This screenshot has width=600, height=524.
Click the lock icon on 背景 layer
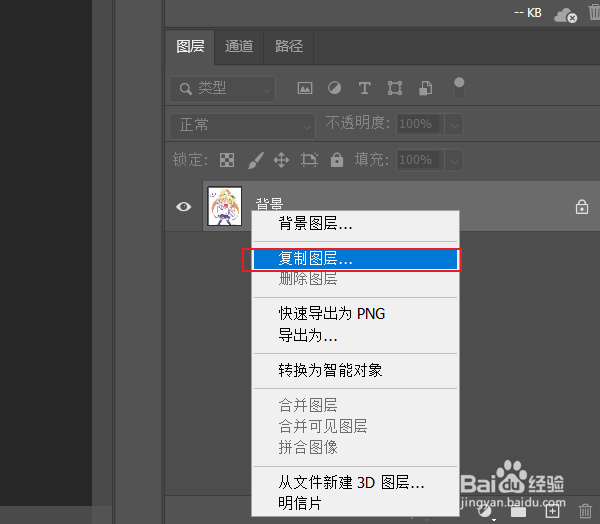(x=582, y=207)
